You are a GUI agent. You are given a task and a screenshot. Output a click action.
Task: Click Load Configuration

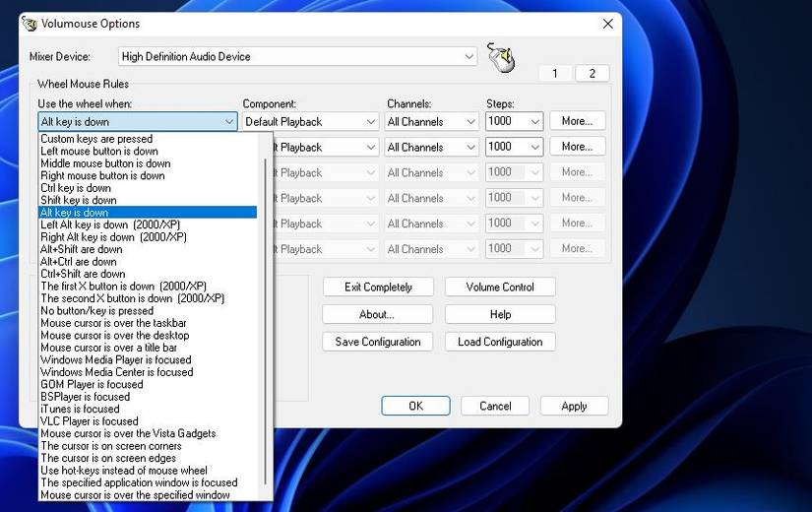(x=500, y=342)
